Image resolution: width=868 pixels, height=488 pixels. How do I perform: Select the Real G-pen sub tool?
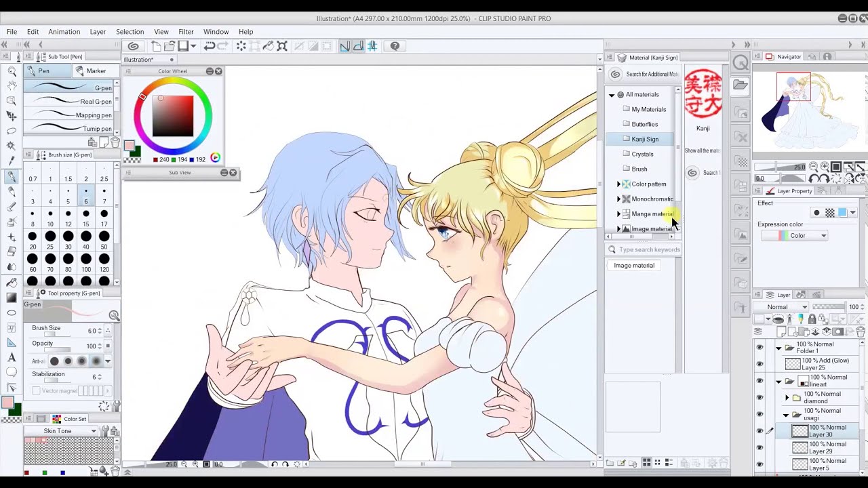pos(70,102)
